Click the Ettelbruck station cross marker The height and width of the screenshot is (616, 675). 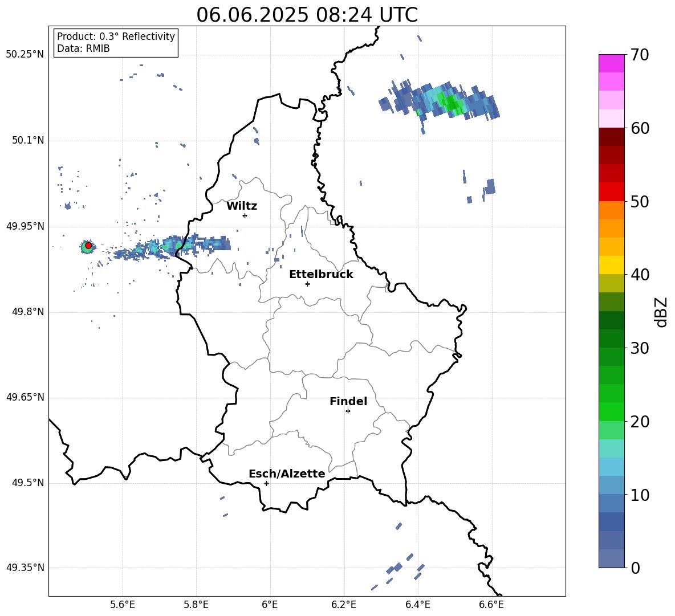click(307, 284)
